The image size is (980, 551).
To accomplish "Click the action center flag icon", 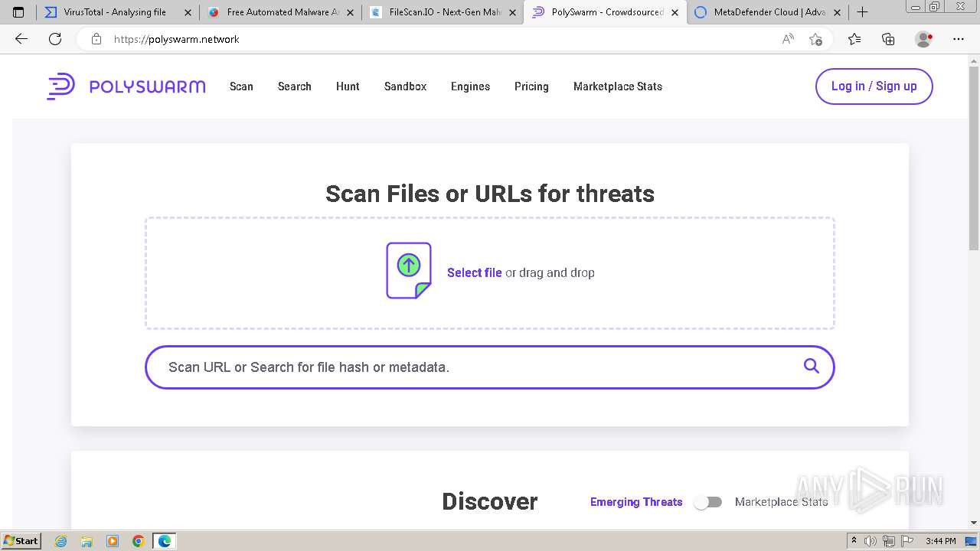I will point(907,541).
